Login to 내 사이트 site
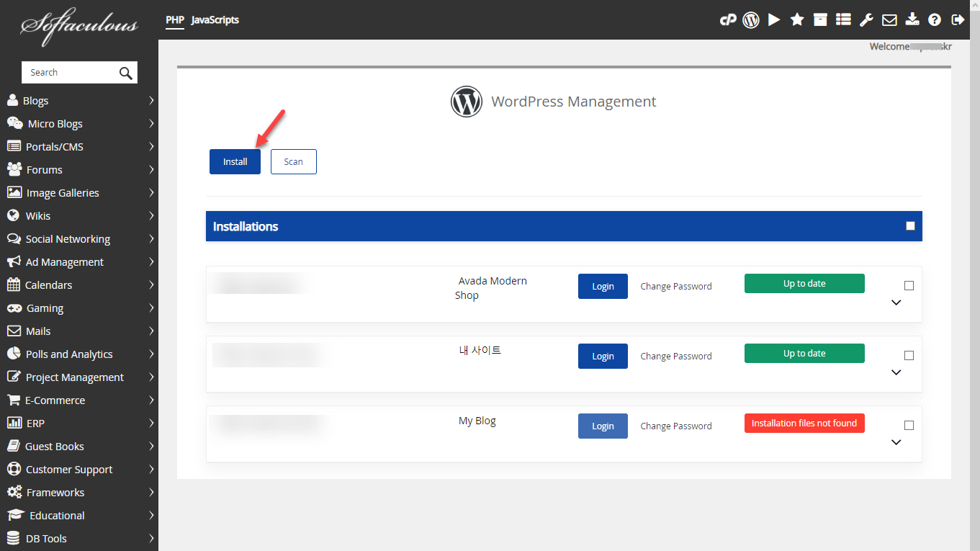 coord(603,356)
